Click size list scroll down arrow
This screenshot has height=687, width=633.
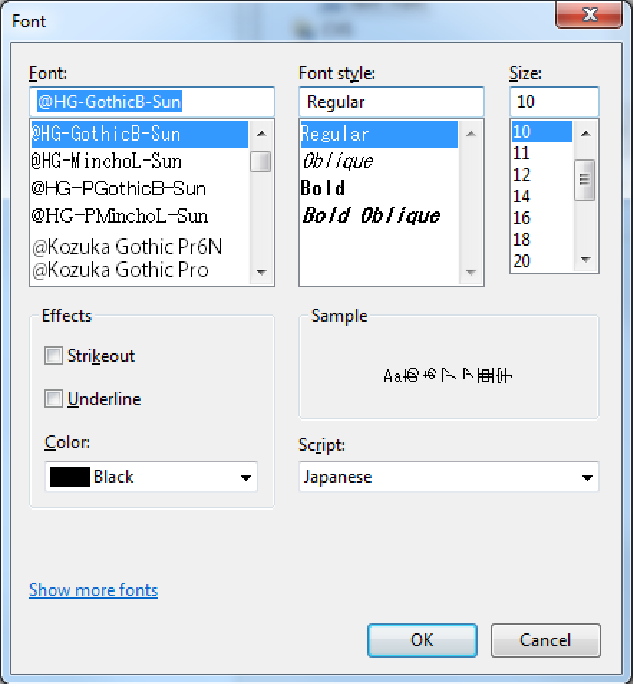(585, 259)
